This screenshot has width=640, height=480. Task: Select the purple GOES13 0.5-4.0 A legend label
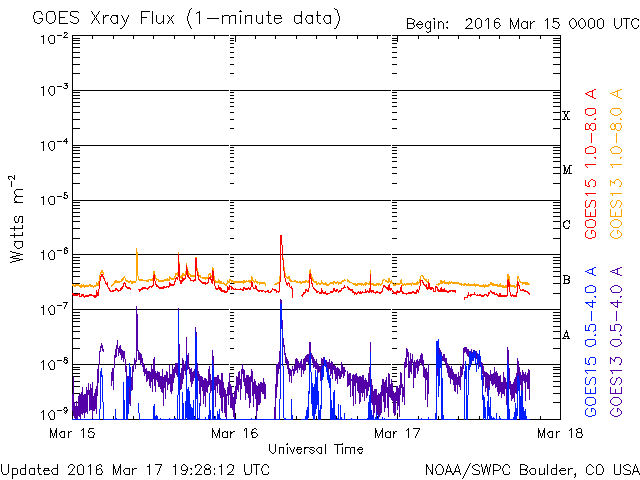[616, 342]
